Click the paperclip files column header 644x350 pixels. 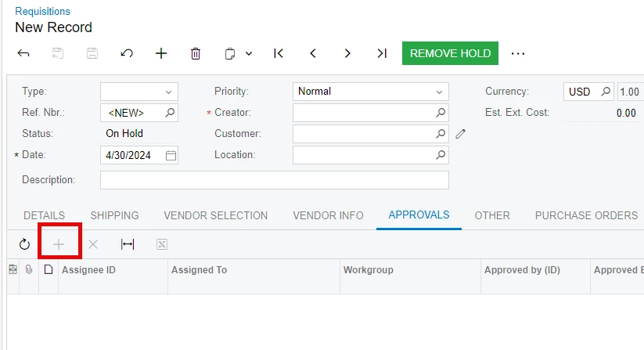(x=29, y=269)
